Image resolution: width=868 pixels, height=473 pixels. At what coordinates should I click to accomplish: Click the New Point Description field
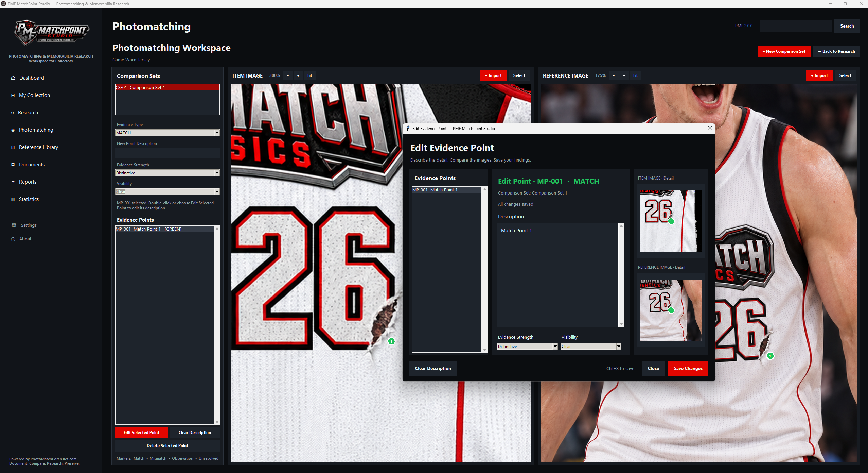pos(167,153)
